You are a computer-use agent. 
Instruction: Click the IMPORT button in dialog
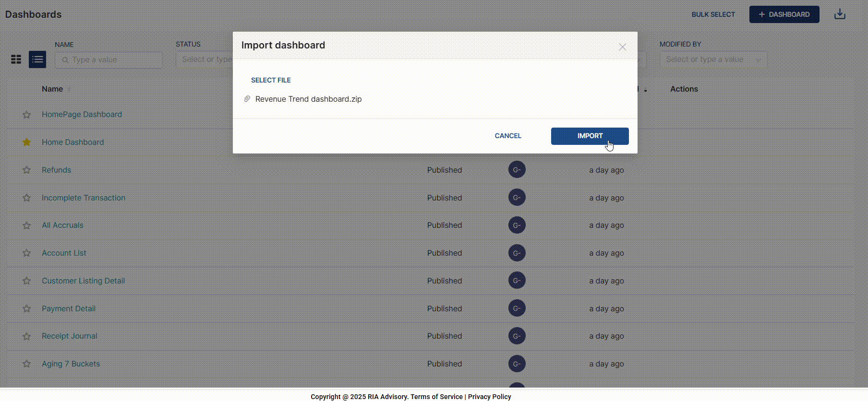click(x=590, y=136)
